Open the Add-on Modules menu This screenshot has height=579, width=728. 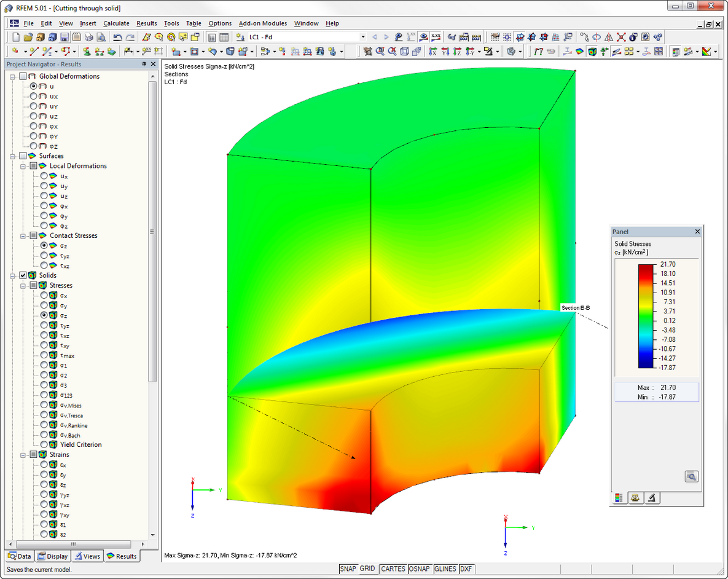pyautogui.click(x=263, y=23)
